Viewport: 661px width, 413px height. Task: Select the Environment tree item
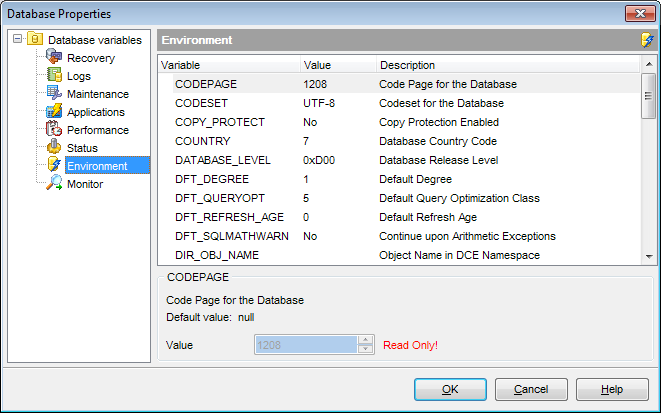96,166
